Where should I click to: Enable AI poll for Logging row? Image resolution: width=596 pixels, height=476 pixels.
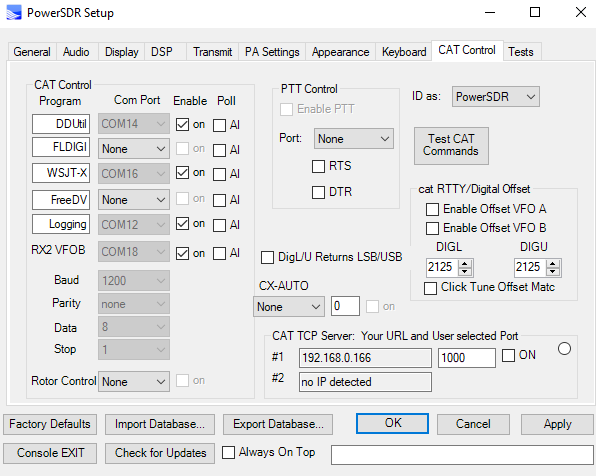219,225
